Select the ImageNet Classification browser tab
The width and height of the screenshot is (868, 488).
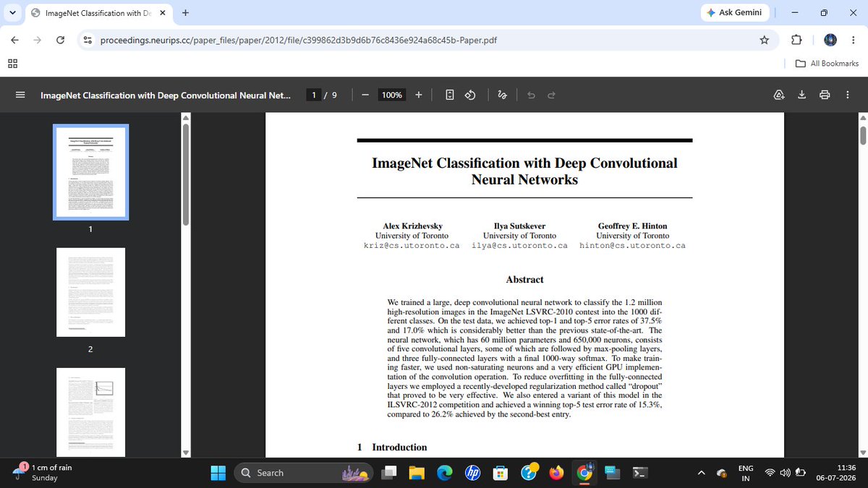pyautogui.click(x=99, y=13)
